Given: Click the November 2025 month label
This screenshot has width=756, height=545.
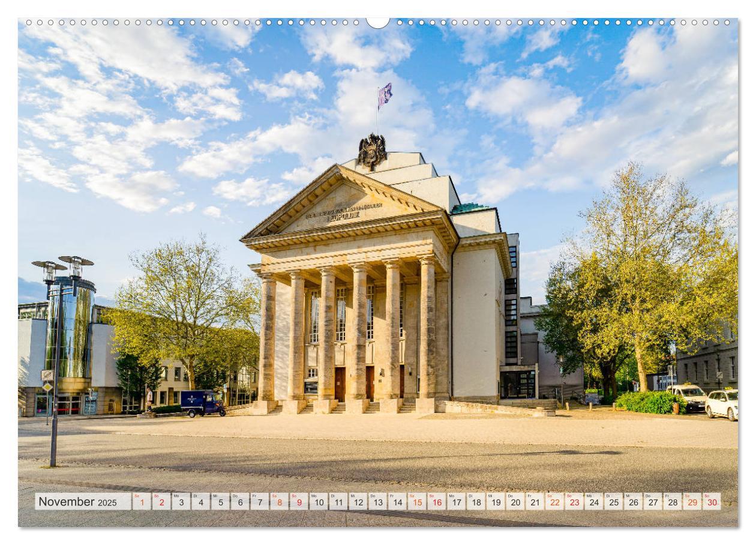Looking at the screenshot, I should click(x=78, y=502).
